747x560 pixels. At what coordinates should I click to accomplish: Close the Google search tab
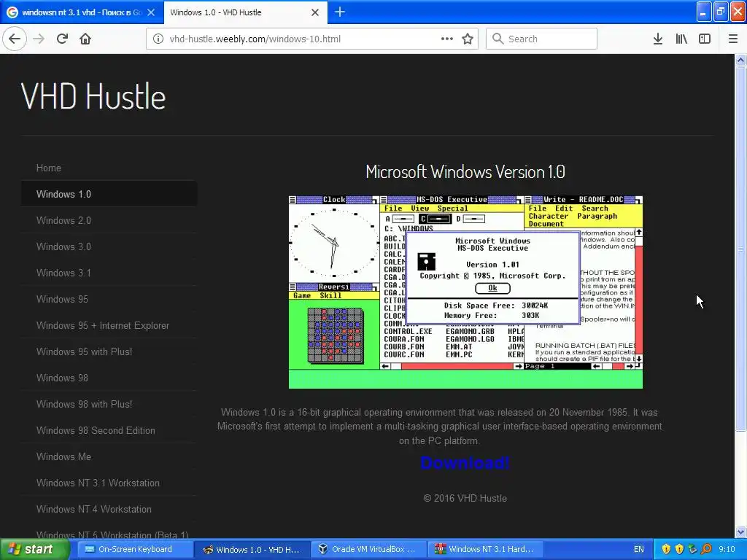click(151, 12)
